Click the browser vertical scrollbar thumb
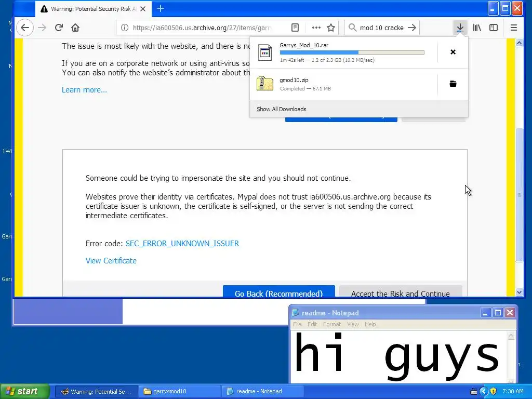Screen dimensions: 532x399 click(x=519, y=195)
